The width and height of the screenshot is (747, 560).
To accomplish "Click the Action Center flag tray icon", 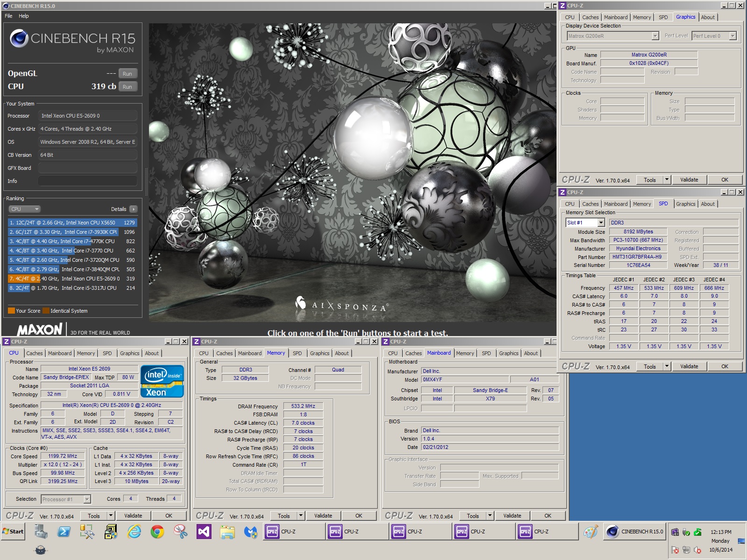I will click(675, 550).
